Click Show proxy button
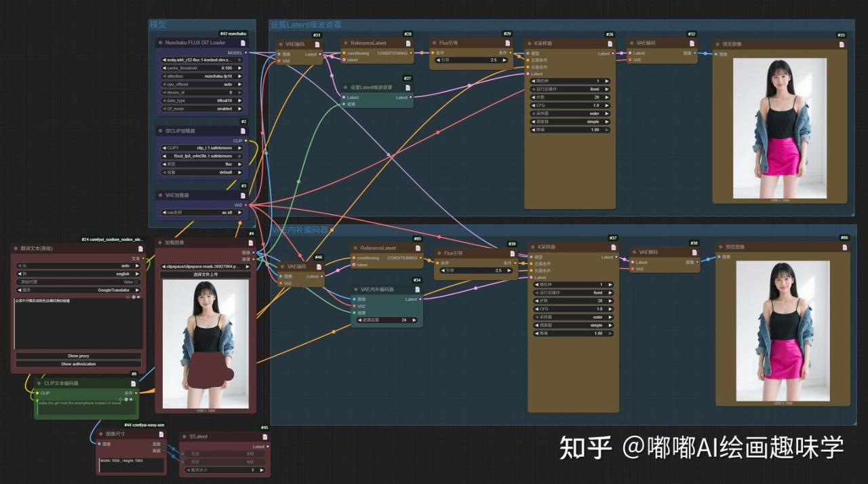The image size is (868, 484). [x=78, y=356]
